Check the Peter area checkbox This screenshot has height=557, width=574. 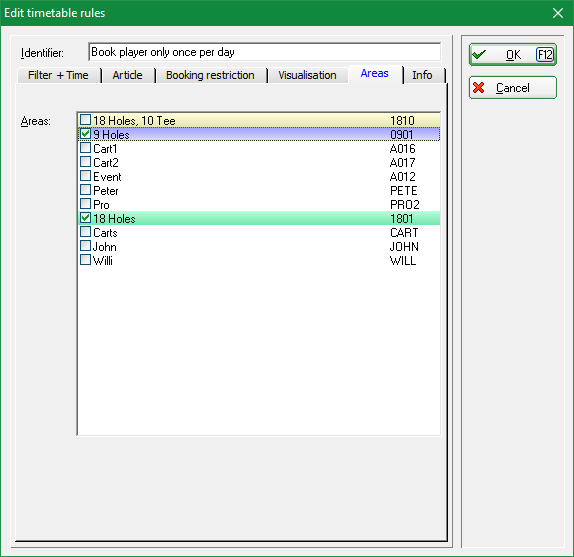tap(85, 190)
